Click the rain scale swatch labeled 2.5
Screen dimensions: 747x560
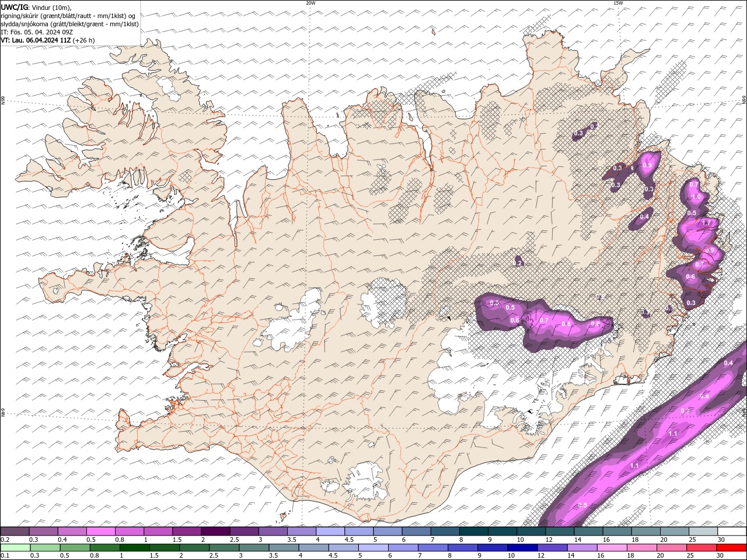[224, 547]
